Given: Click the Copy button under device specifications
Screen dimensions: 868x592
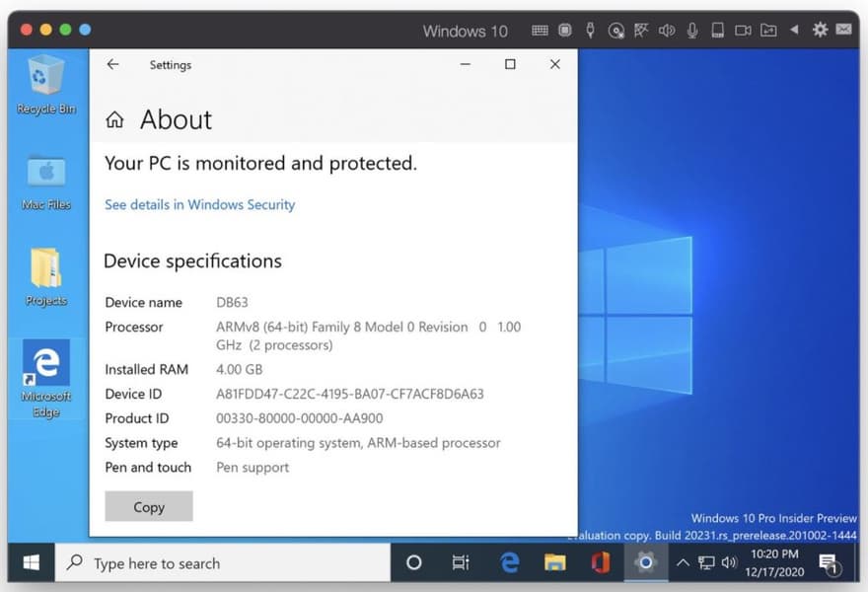Looking at the screenshot, I should point(149,506).
